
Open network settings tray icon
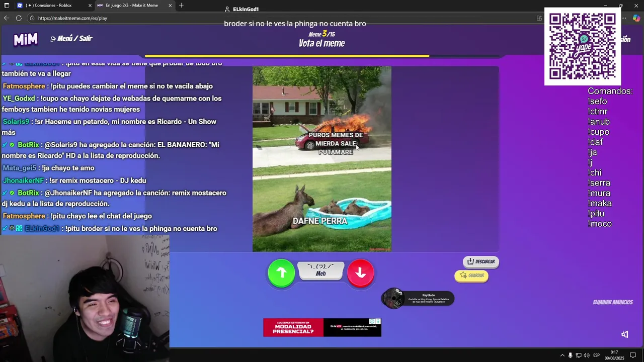pos(579,355)
